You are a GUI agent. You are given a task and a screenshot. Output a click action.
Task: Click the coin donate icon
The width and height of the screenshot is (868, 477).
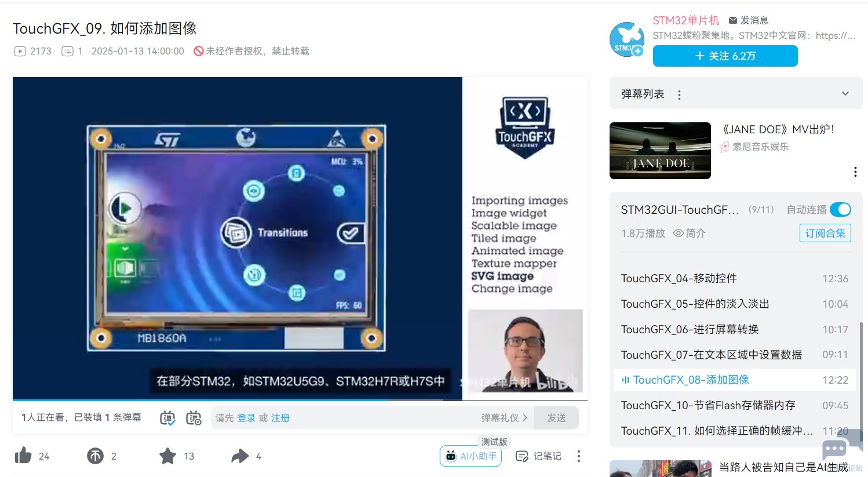[x=96, y=456]
